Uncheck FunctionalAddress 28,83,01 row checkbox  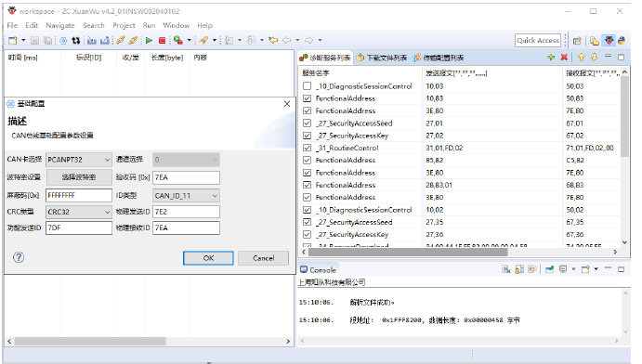coord(308,185)
